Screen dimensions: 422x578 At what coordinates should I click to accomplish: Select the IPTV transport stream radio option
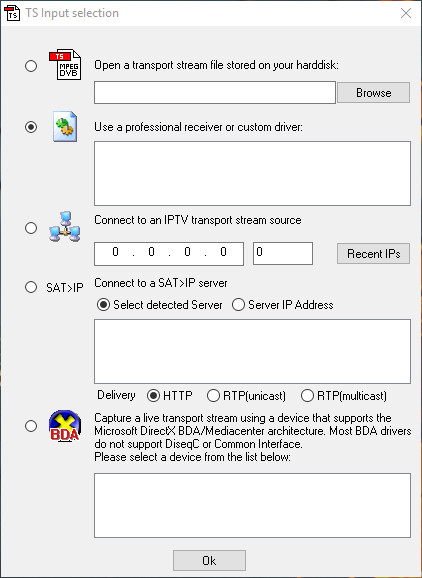pos(31,228)
